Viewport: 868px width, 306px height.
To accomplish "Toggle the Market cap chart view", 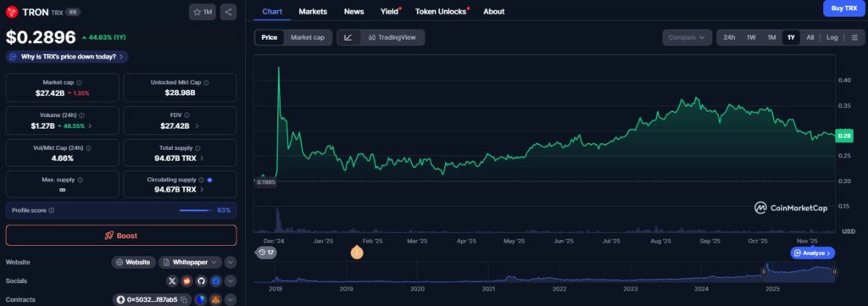I will tap(308, 37).
